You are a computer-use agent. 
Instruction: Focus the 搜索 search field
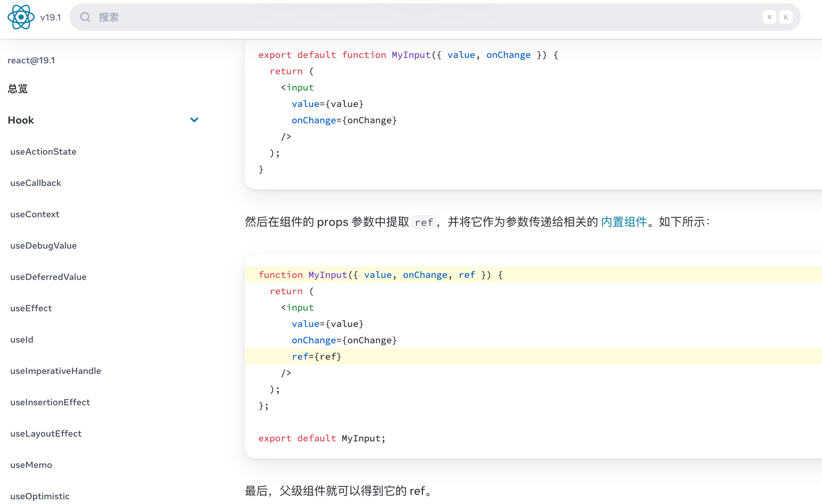(x=435, y=17)
